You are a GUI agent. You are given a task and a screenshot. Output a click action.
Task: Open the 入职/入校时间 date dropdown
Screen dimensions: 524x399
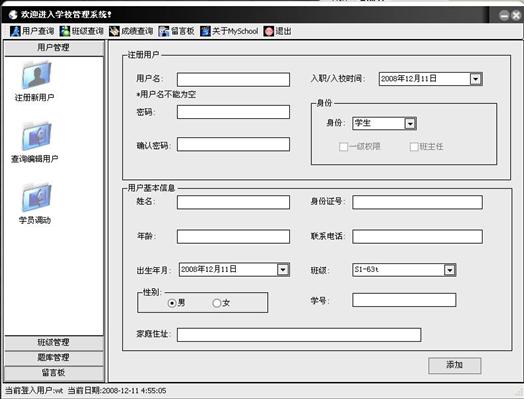(475, 79)
